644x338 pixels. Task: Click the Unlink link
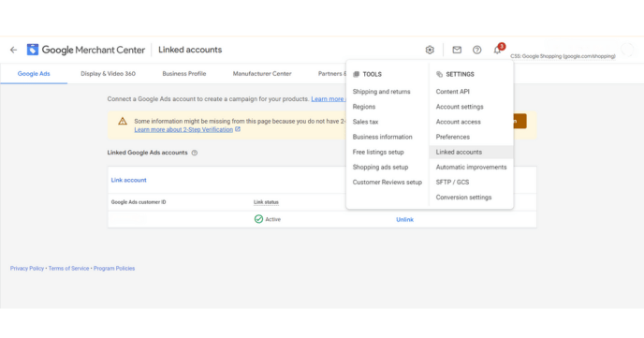coord(404,220)
